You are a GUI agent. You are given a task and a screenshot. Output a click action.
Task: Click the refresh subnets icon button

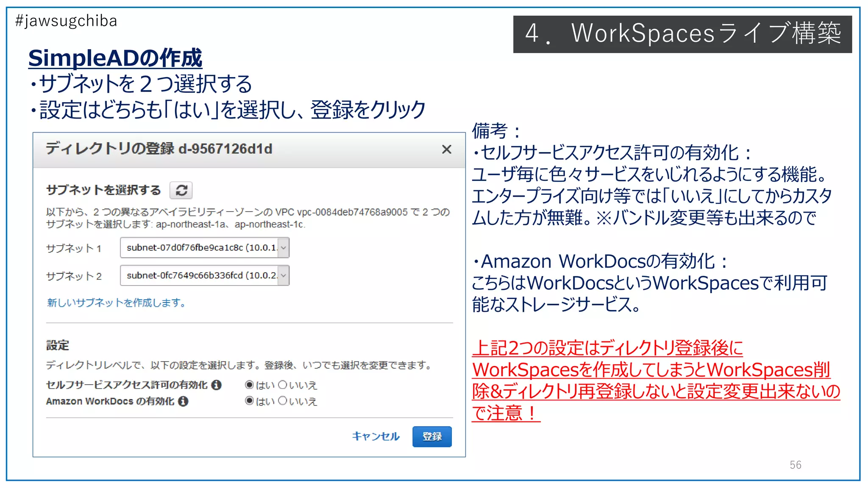tap(181, 190)
